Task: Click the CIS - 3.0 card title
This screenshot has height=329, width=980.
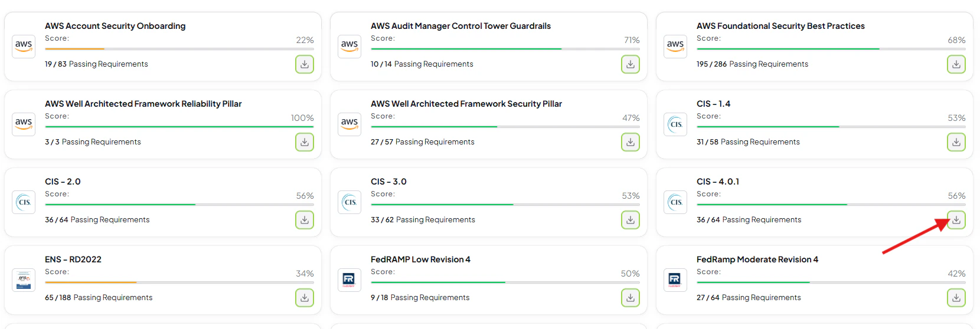Action: [388, 182]
